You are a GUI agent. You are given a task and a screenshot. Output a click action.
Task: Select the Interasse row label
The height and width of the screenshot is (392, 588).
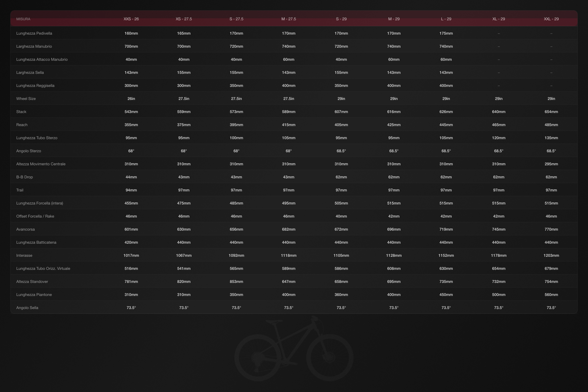coord(24,255)
